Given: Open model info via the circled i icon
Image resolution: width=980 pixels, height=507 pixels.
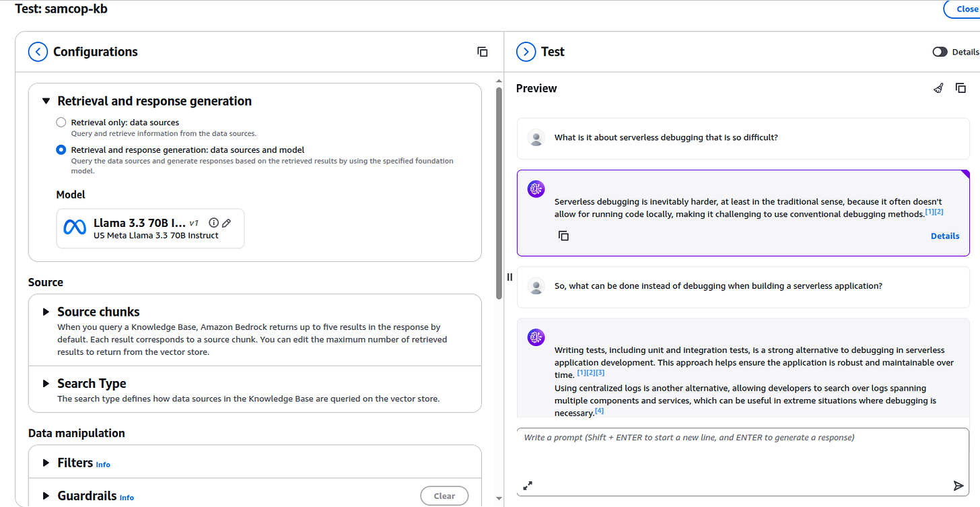Looking at the screenshot, I should point(214,223).
